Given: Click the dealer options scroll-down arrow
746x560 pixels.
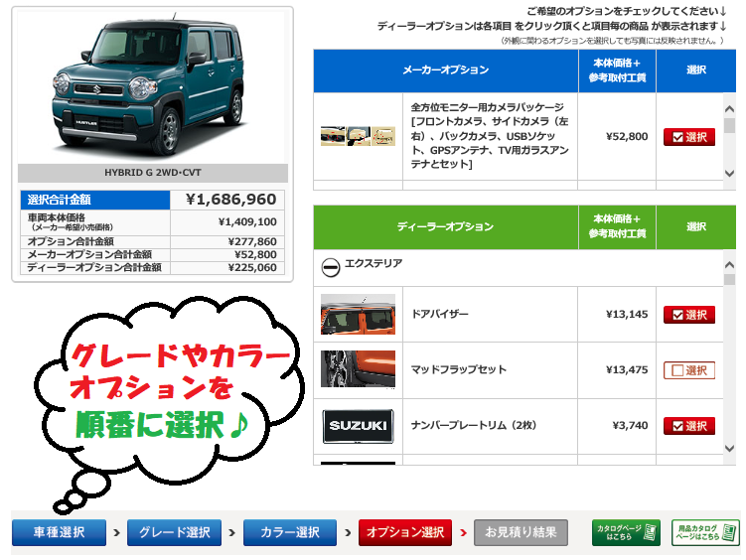Looking at the screenshot, I should [x=729, y=448].
